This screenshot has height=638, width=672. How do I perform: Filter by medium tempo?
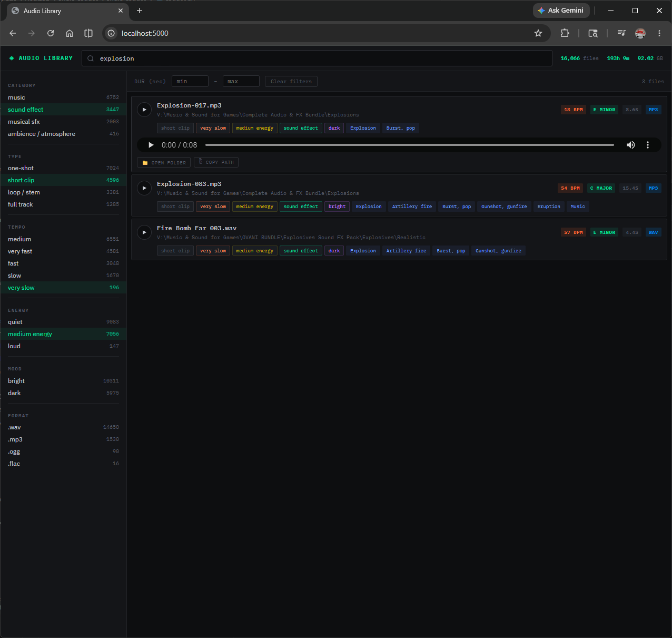pyautogui.click(x=63, y=239)
